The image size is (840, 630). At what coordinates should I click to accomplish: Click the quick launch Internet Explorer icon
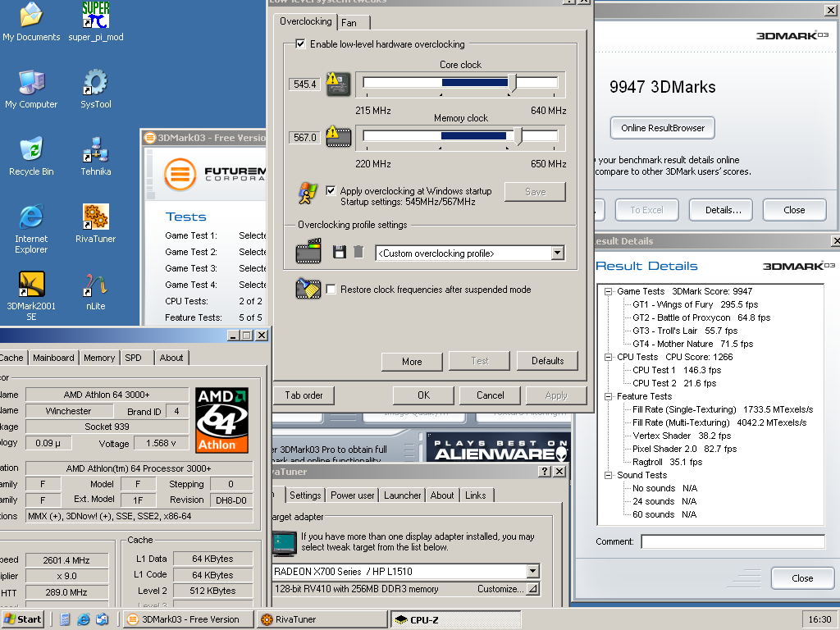[x=84, y=619]
